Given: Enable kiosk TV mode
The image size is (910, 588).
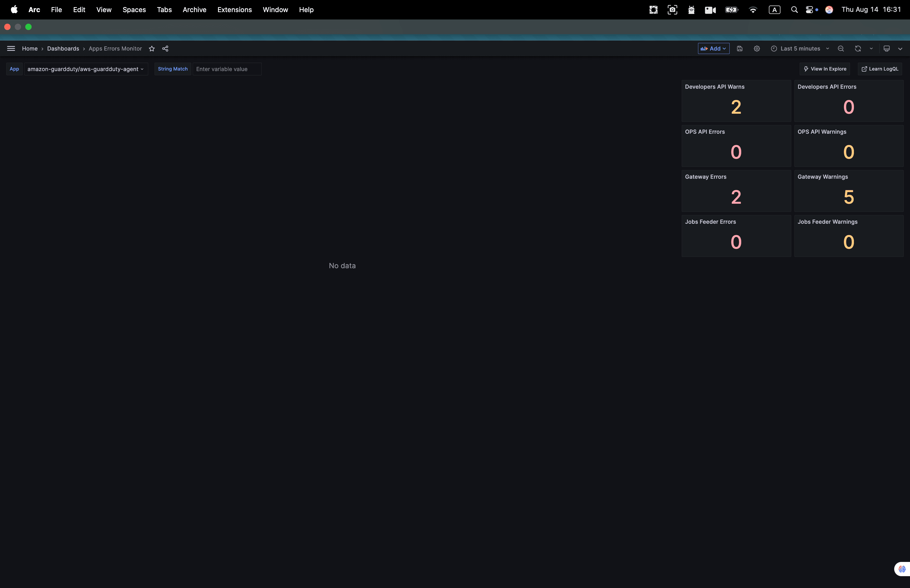Looking at the screenshot, I should click(887, 48).
